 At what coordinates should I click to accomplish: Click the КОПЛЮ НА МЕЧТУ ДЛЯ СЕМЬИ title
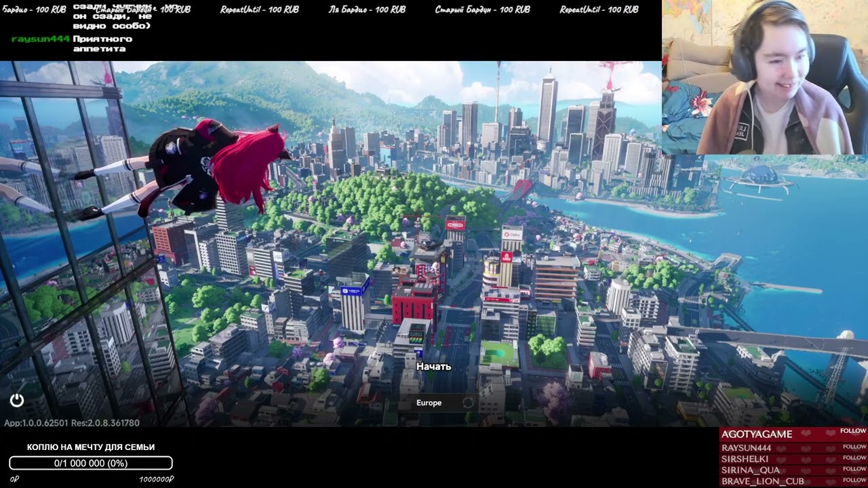pos(91,447)
